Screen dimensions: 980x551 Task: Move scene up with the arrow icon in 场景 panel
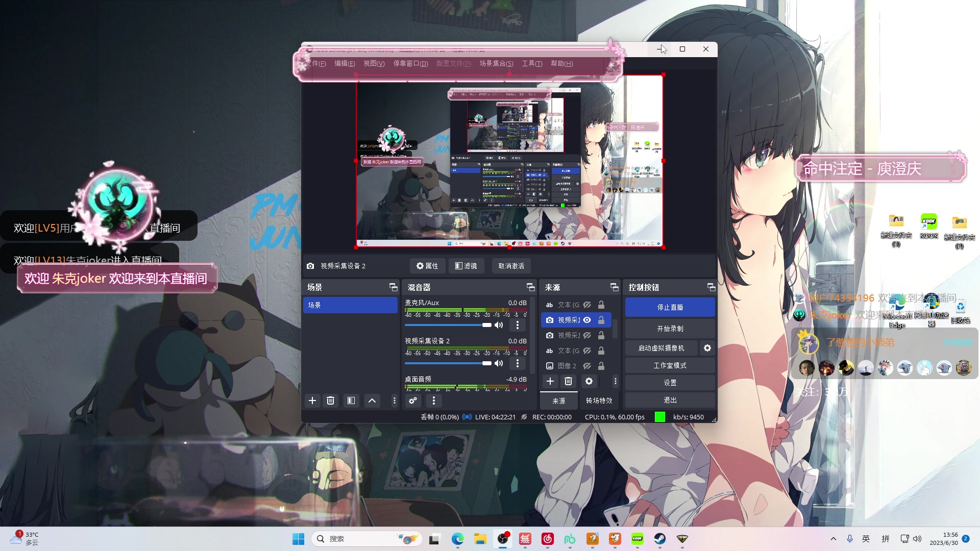click(x=372, y=400)
